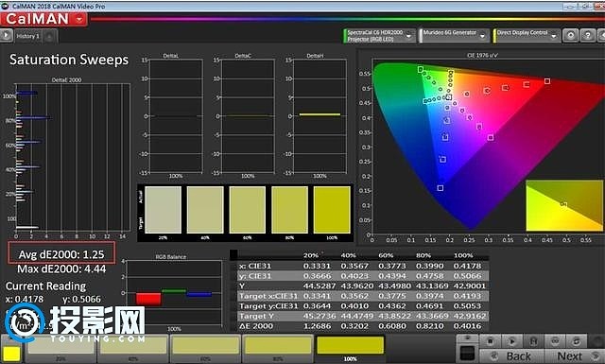Screen dimensions: 605x364
Task: Click the refresh loop icon
Action: (577, 341)
